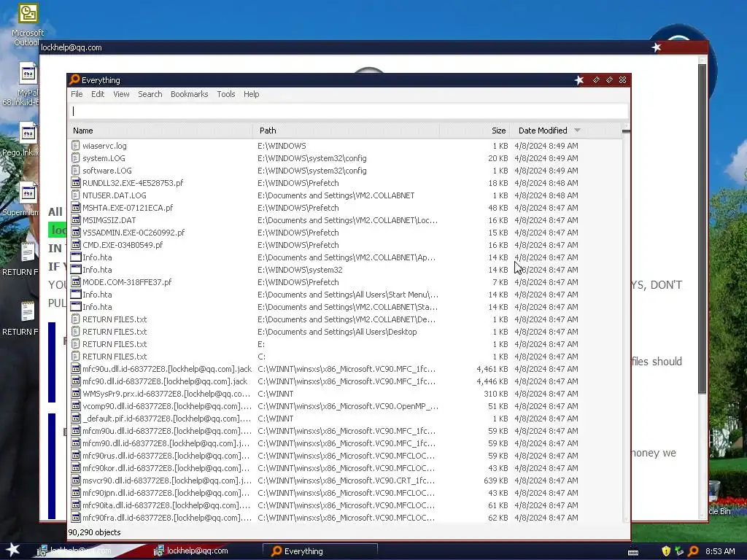The width and height of the screenshot is (747, 560).
Task: Click the 310 KB size cell
Action: 496,394
